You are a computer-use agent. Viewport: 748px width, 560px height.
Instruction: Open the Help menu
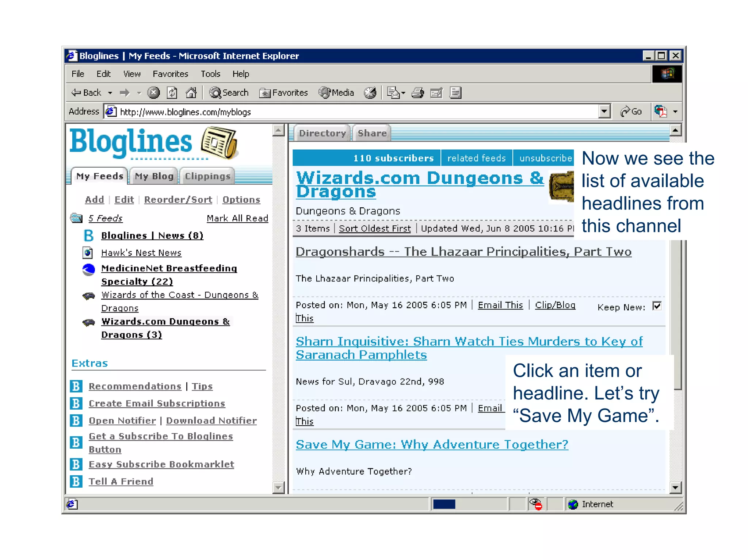click(241, 74)
